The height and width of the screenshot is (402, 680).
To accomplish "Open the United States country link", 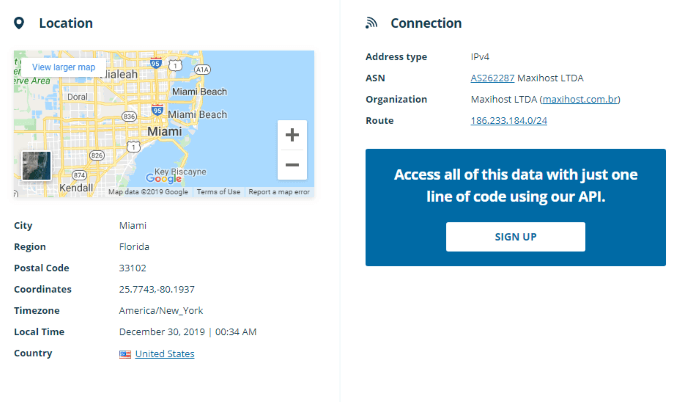I will [x=165, y=354].
